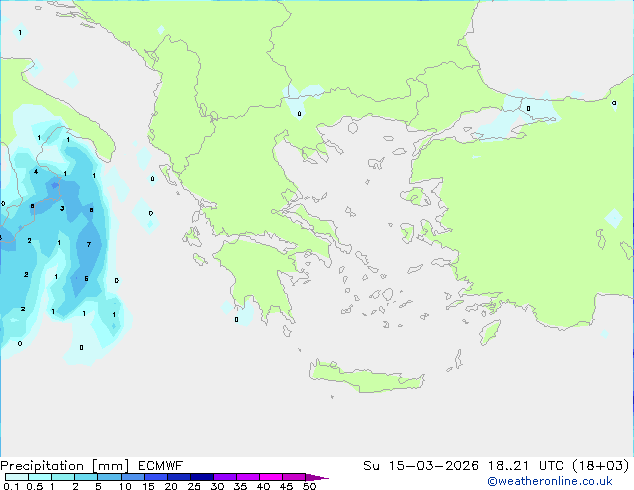Click the "4" precipitation value on map
This screenshot has height=490, width=634.
click(x=36, y=172)
